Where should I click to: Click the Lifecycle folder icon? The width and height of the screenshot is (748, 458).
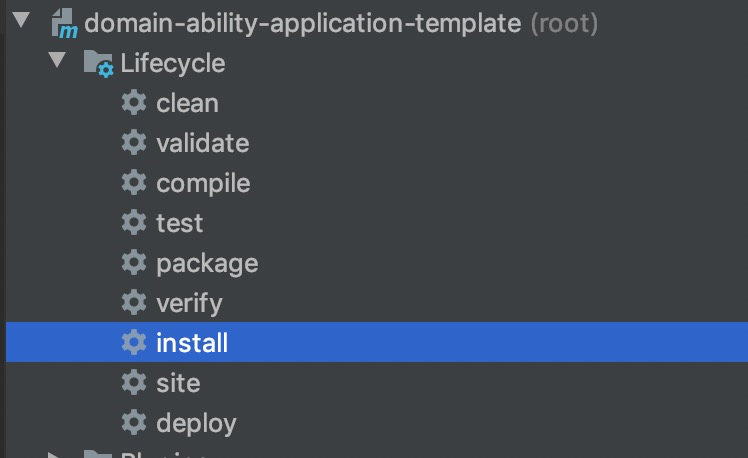click(x=98, y=64)
